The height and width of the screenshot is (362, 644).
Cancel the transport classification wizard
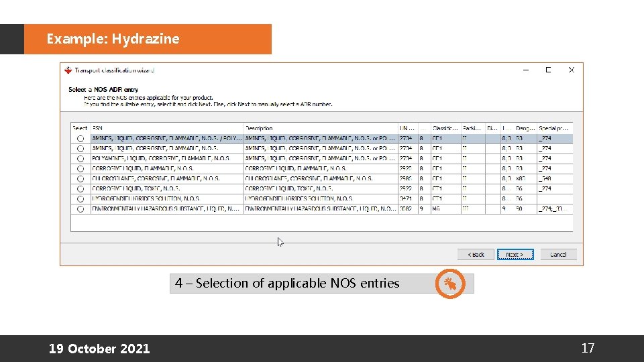[x=558, y=255]
